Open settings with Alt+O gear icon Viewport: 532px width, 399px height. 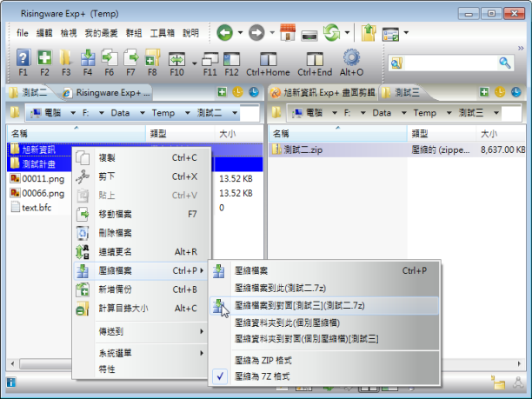point(351,57)
